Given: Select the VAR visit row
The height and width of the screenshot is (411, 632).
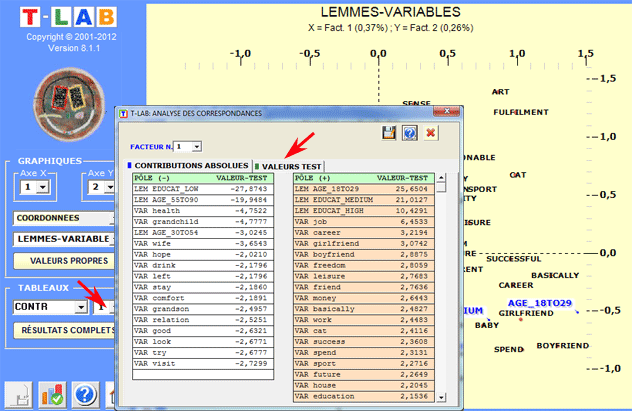Looking at the screenshot, I should click(x=203, y=363).
